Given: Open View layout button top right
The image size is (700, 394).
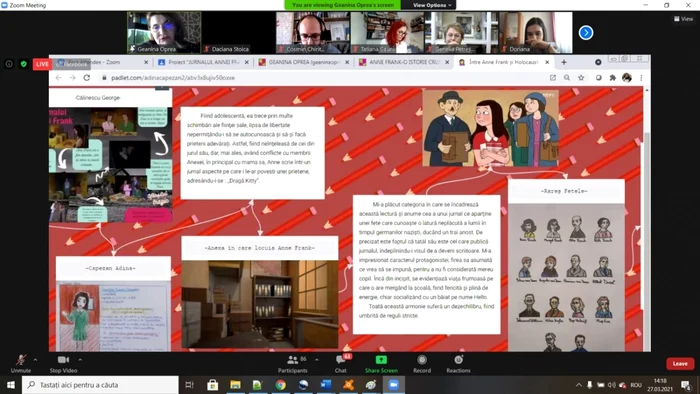Looking at the screenshot, I should tap(683, 19).
